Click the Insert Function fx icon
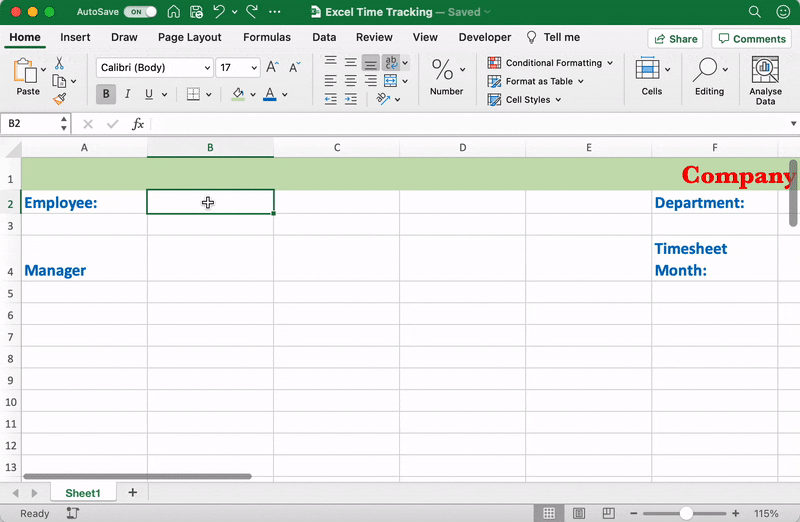The height and width of the screenshot is (522, 800). tap(138, 124)
